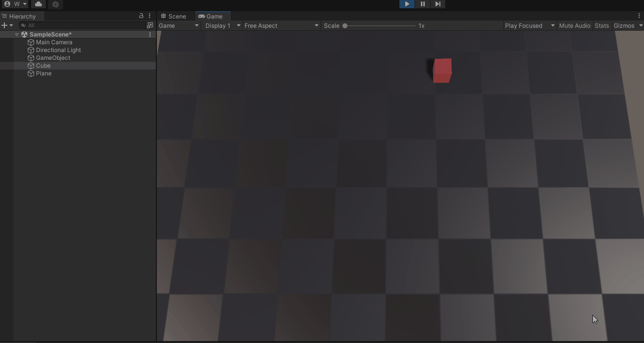Click the Plane object's cube icon
Viewport: 644px width, 343px height.
coord(31,73)
